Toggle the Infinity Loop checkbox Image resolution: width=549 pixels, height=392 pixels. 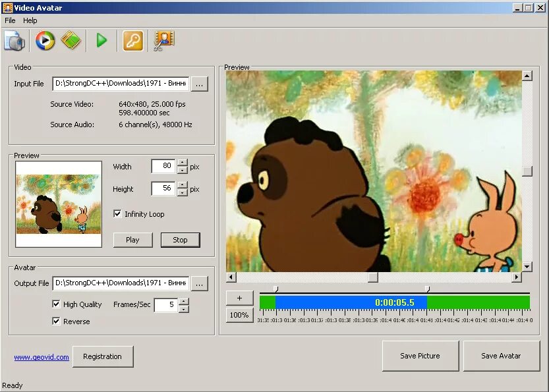(x=117, y=214)
